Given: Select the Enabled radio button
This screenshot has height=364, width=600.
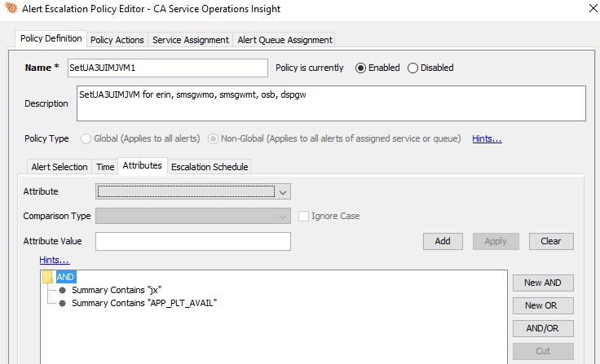Looking at the screenshot, I should [360, 68].
